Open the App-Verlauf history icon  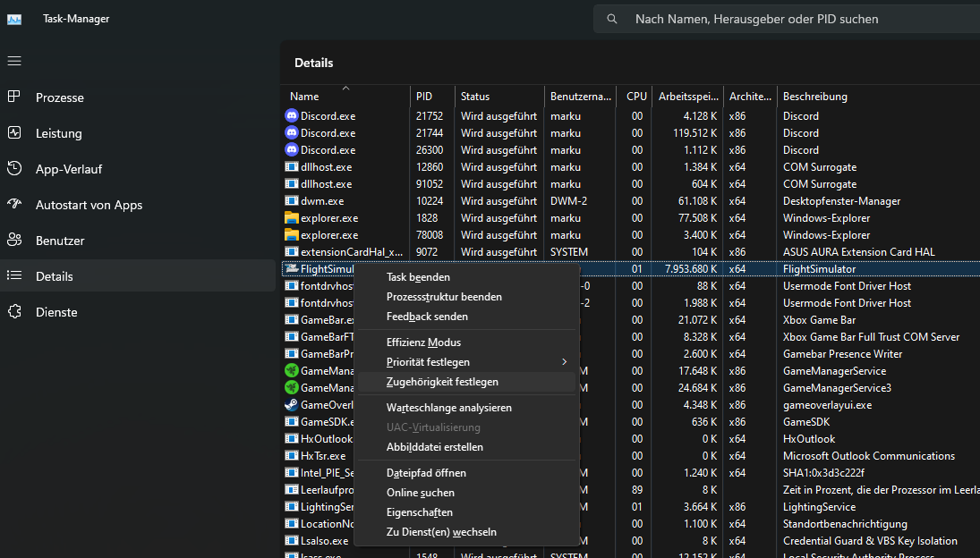14,169
